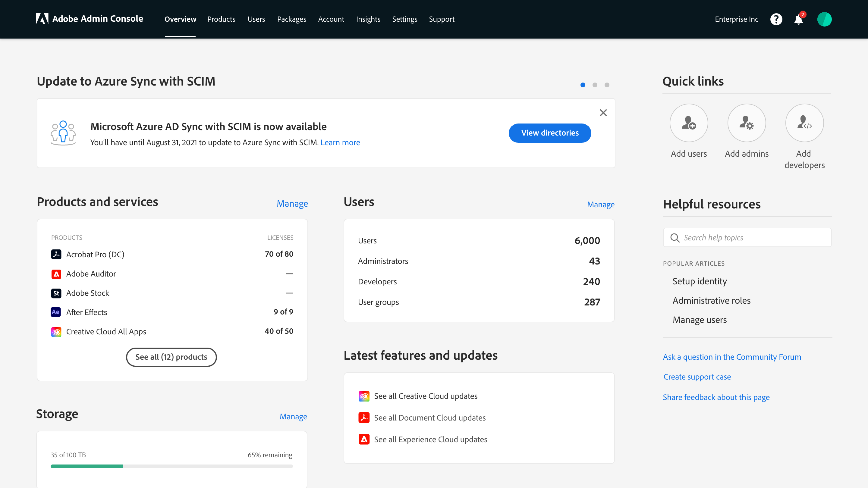The width and height of the screenshot is (868, 488).
Task: Open the Administrative roles article
Action: point(711,300)
